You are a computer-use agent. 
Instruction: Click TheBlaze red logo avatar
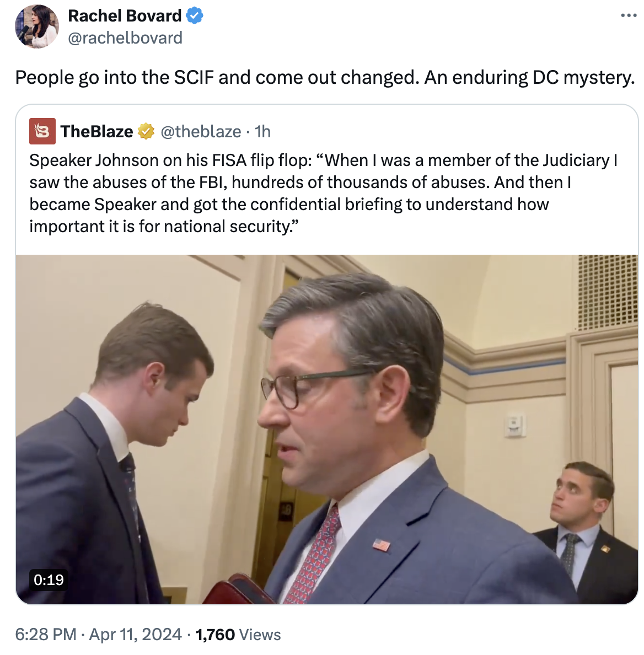pos(42,131)
